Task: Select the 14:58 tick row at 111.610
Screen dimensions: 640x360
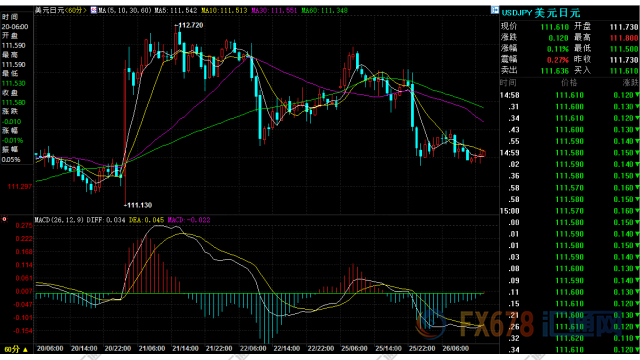Action: (x=569, y=95)
